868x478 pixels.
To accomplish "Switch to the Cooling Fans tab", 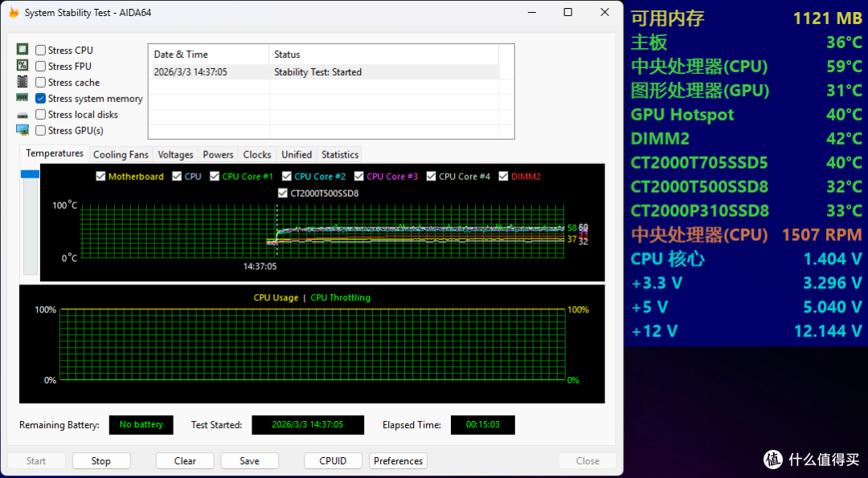I will click(121, 155).
